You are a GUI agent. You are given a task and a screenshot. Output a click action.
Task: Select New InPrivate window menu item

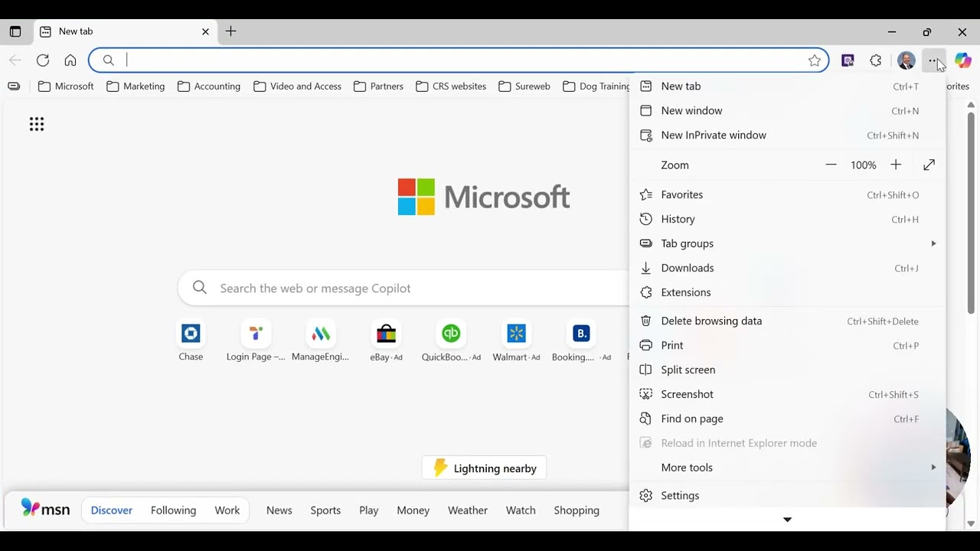(787, 135)
